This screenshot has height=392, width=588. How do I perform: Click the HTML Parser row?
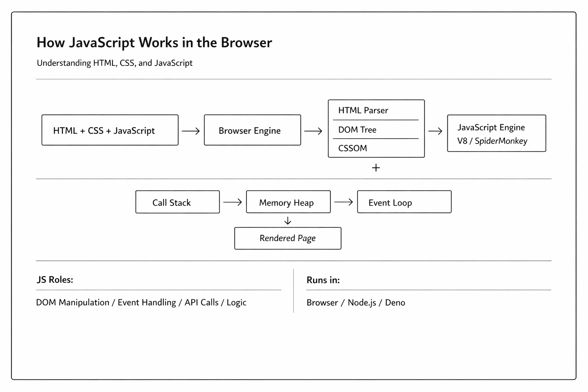[376, 110]
